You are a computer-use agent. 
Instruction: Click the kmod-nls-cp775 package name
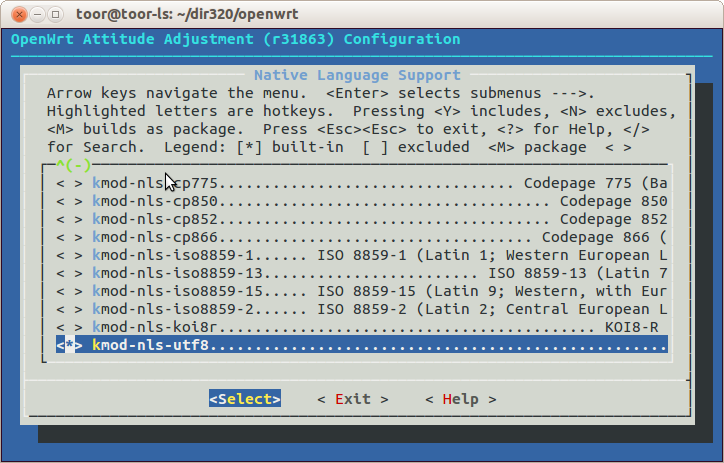tap(155, 183)
